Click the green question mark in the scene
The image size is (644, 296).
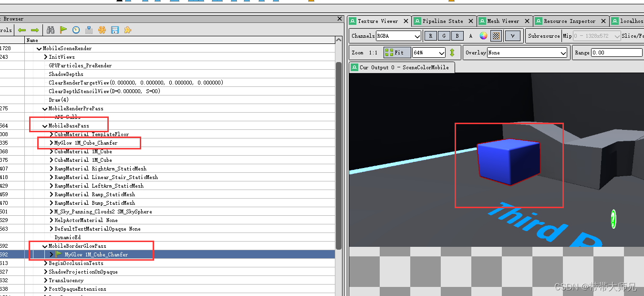click(x=613, y=219)
